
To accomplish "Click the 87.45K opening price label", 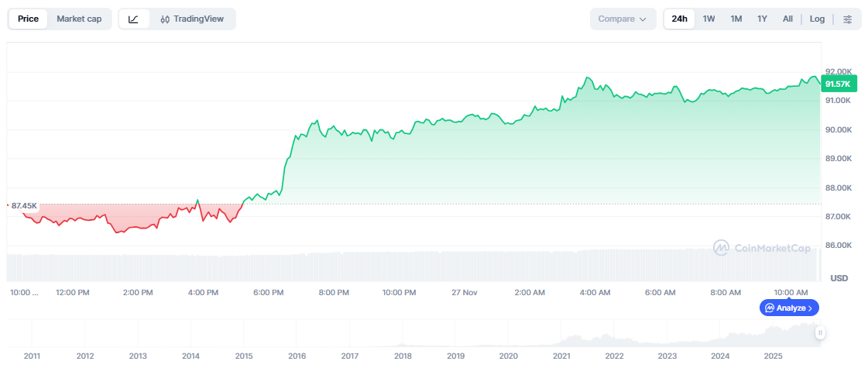I will pos(24,206).
